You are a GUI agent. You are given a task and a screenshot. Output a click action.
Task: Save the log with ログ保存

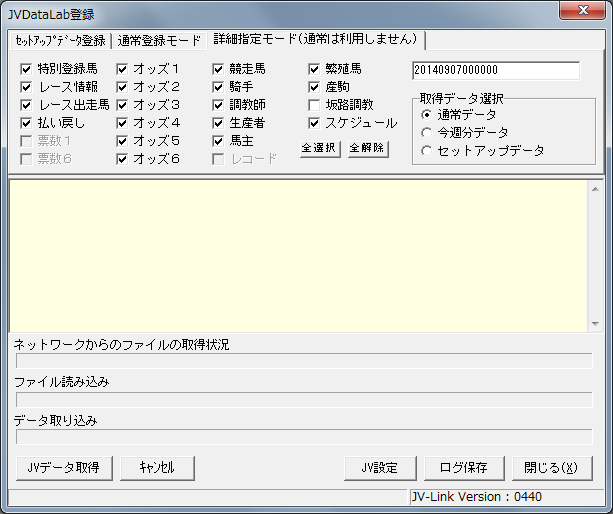[x=464, y=468]
